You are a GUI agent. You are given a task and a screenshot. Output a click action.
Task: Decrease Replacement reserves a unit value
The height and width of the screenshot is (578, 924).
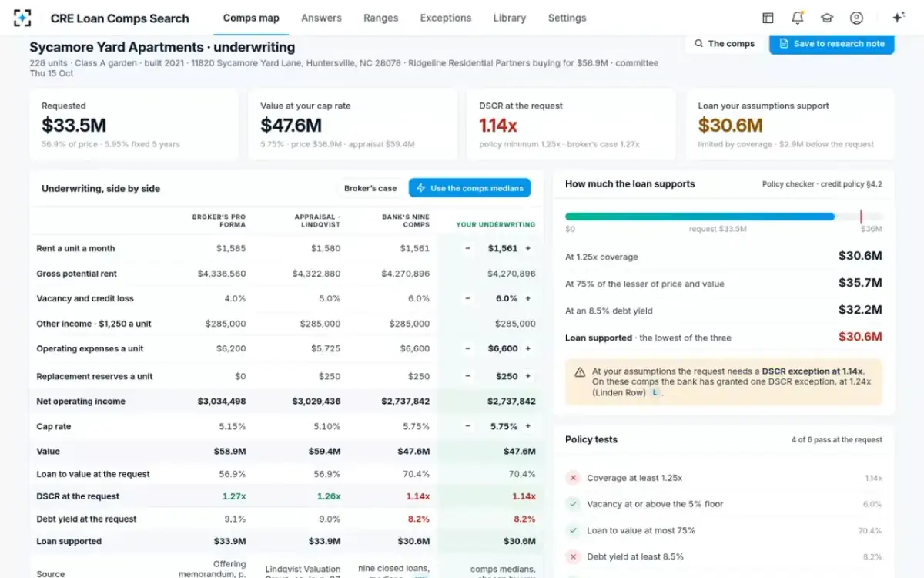467,376
